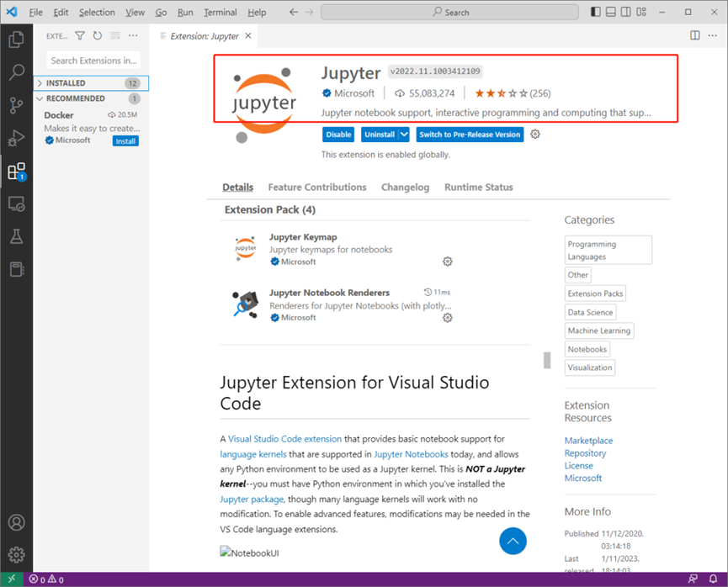Click the scroll-to-top round button
This screenshot has width=728, height=587.
[x=513, y=541]
